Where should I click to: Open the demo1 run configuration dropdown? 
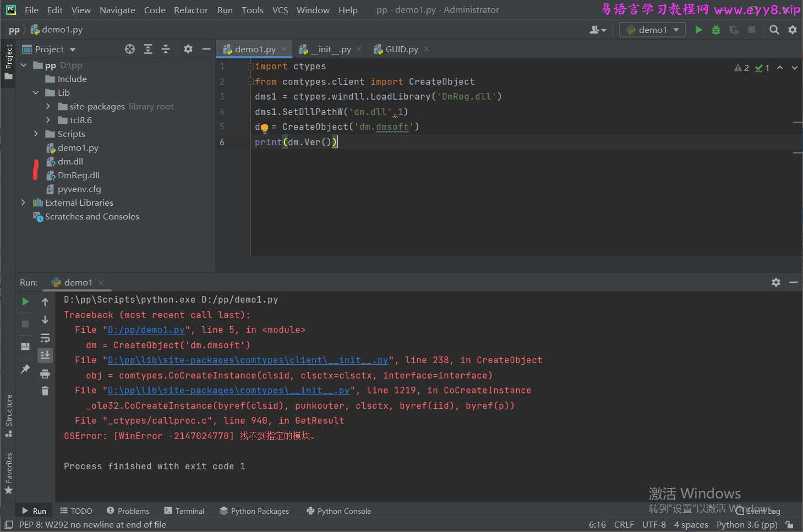pos(652,30)
